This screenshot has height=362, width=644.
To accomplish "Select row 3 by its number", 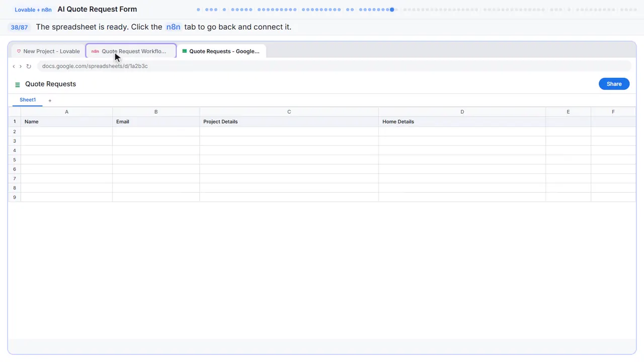I will (15, 141).
